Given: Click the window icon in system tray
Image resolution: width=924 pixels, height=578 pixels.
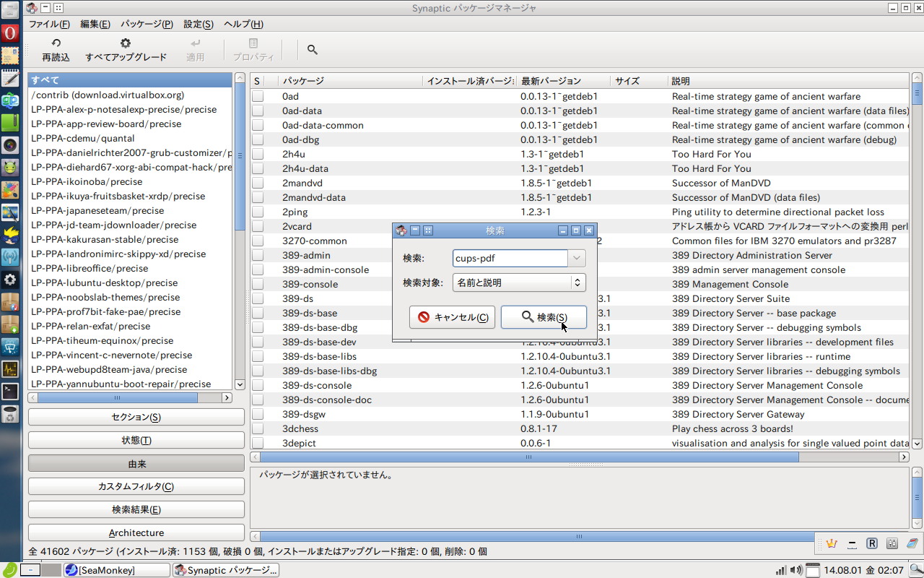Looking at the screenshot, I should tap(813, 570).
